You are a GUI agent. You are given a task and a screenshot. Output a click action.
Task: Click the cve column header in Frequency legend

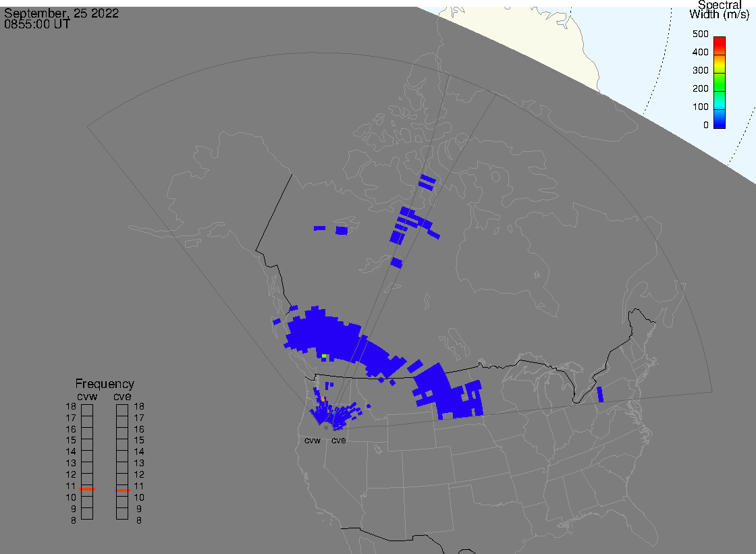tap(122, 396)
